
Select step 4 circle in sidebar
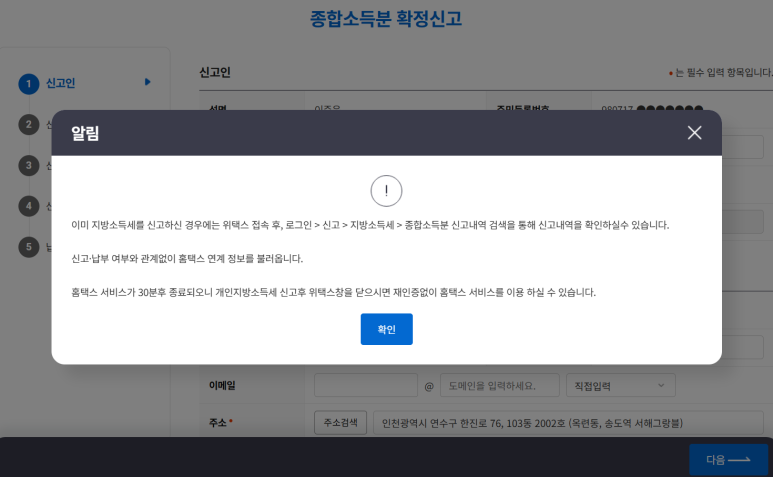(x=29, y=206)
